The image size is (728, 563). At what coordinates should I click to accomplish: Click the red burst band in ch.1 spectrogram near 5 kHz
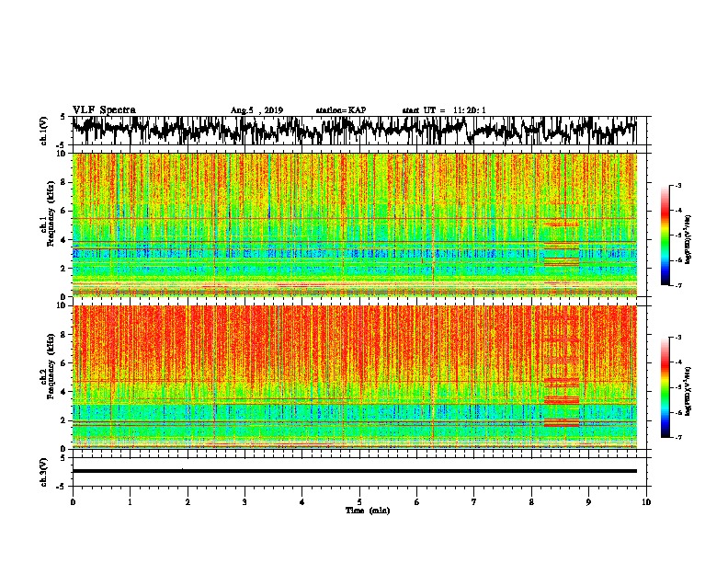562,224
